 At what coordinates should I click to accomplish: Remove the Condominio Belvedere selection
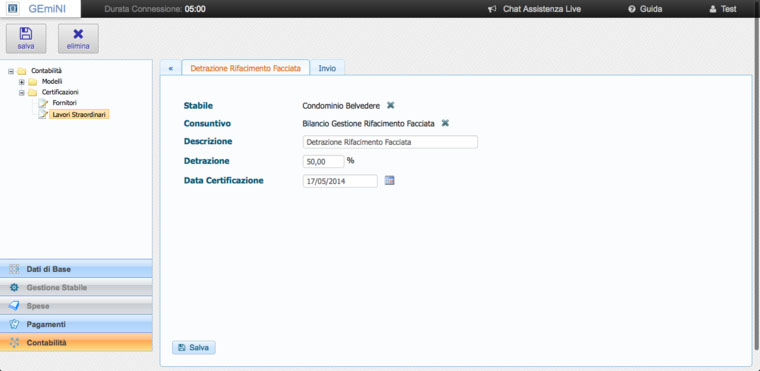390,105
